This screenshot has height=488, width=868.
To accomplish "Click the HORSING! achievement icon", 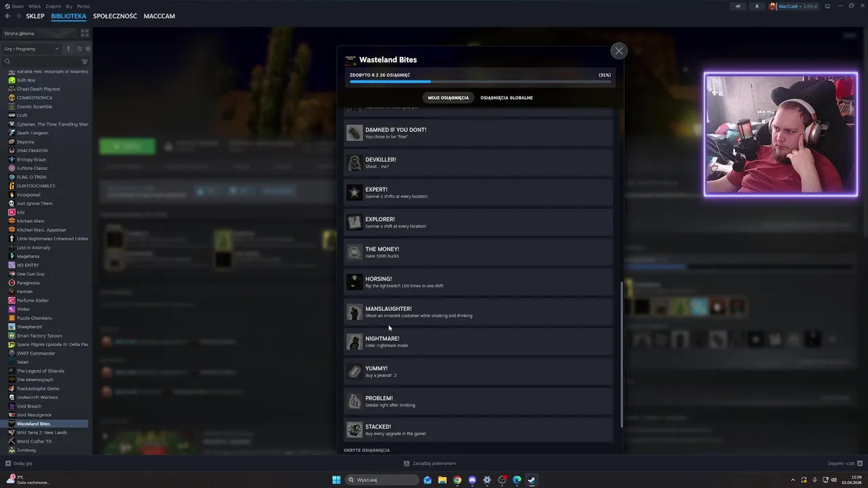I will tap(354, 282).
